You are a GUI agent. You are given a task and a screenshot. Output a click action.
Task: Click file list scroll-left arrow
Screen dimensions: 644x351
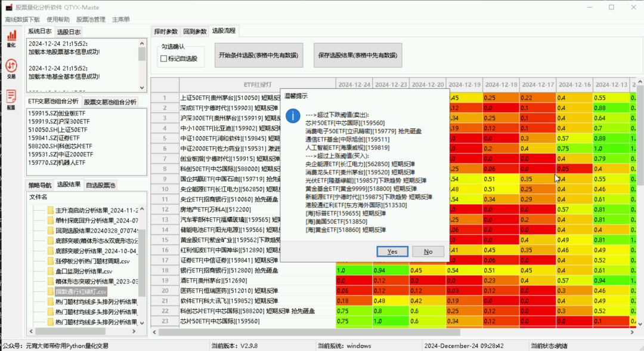click(31, 331)
